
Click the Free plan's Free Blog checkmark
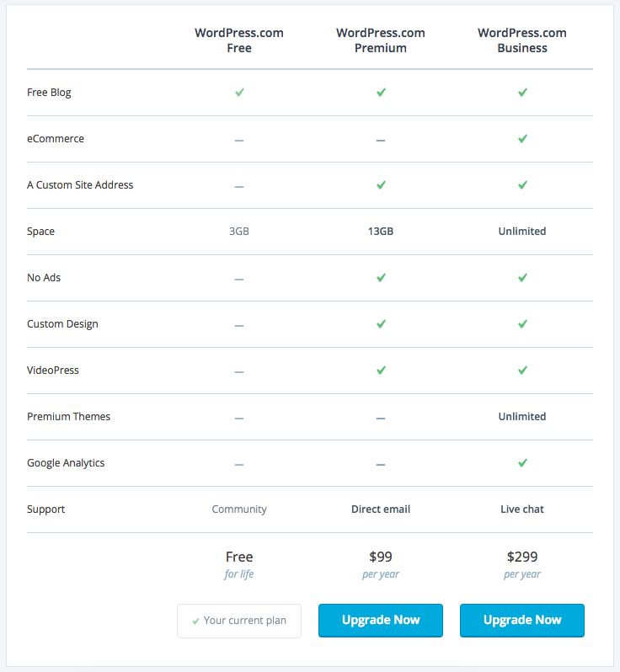coord(239,92)
